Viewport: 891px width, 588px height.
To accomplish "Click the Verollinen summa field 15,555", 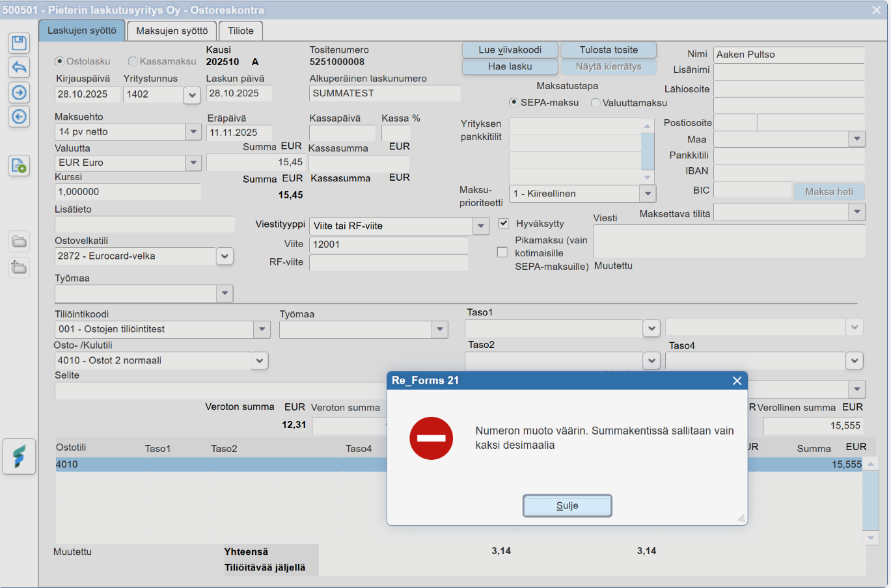I will [x=814, y=426].
